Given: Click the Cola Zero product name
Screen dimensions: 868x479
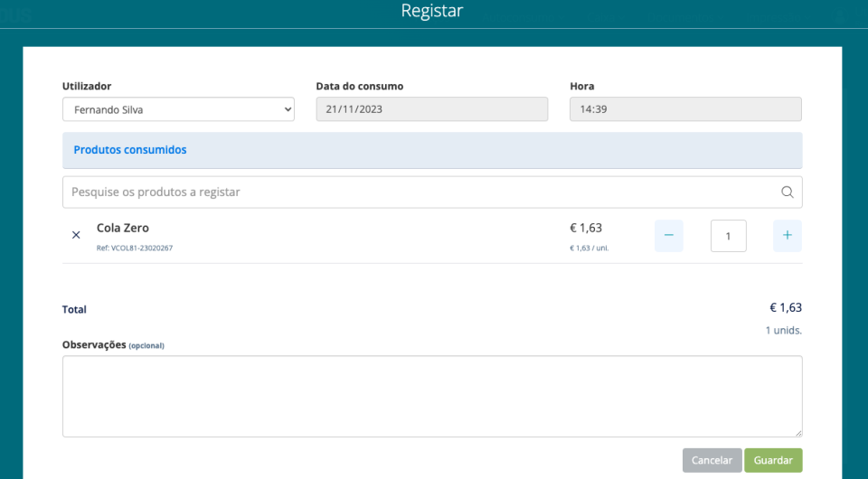Looking at the screenshot, I should 123,228.
